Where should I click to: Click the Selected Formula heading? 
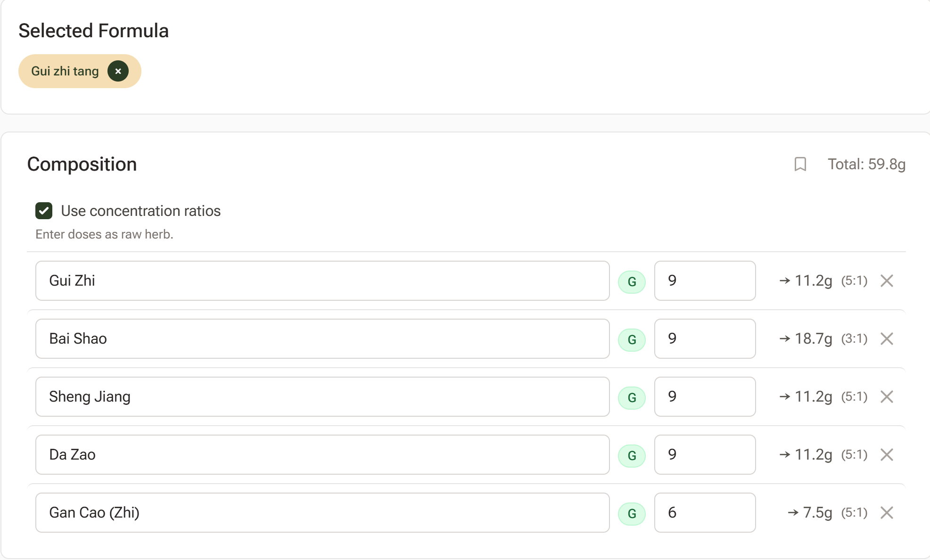(93, 31)
